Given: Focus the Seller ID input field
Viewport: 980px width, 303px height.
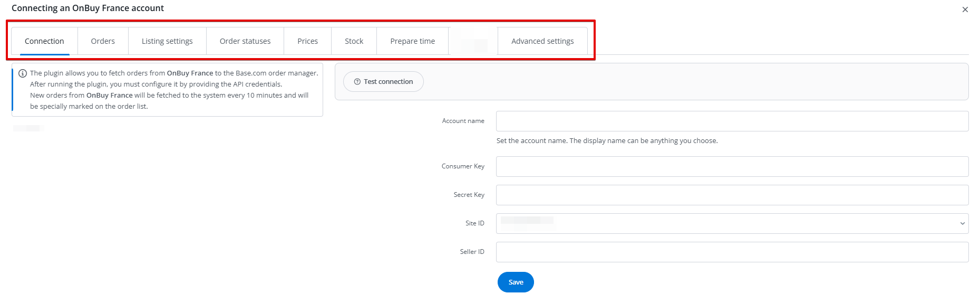Looking at the screenshot, I should coord(732,252).
